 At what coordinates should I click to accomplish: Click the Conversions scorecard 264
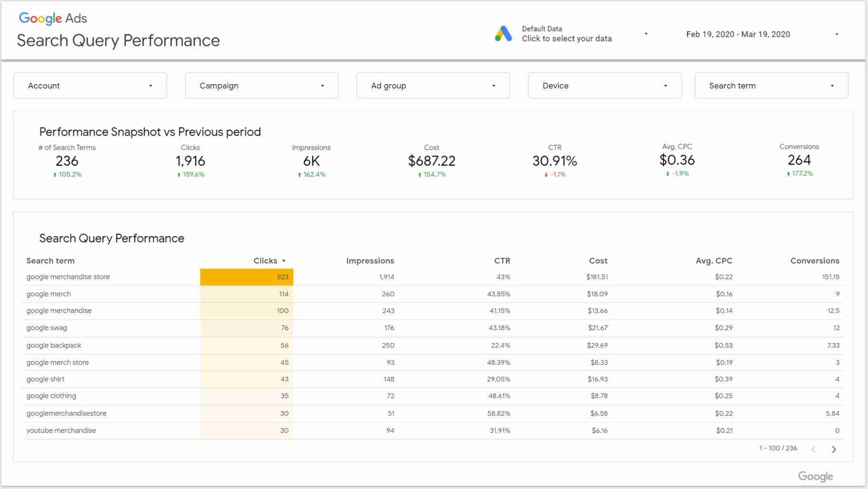(799, 160)
